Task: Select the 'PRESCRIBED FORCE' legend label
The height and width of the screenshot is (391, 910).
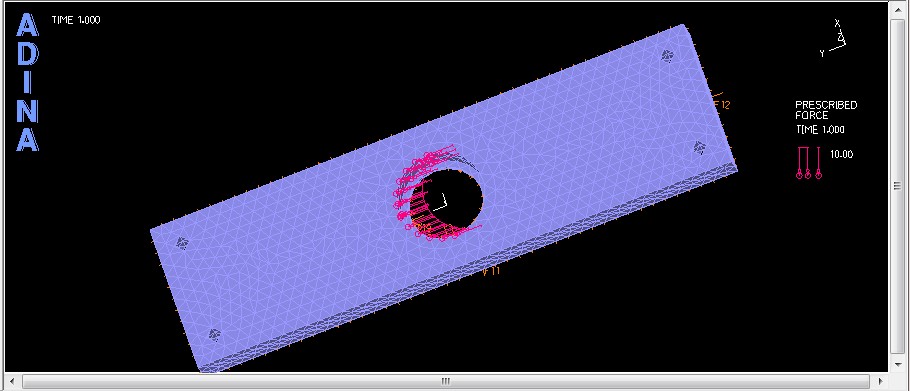Action: [826, 110]
